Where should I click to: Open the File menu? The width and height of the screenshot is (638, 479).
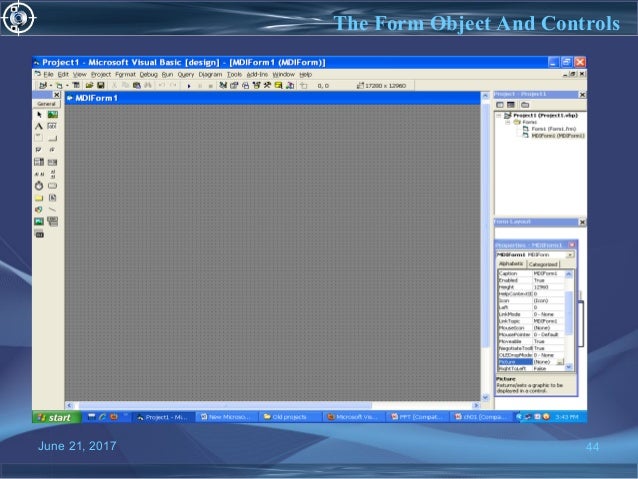[48, 74]
